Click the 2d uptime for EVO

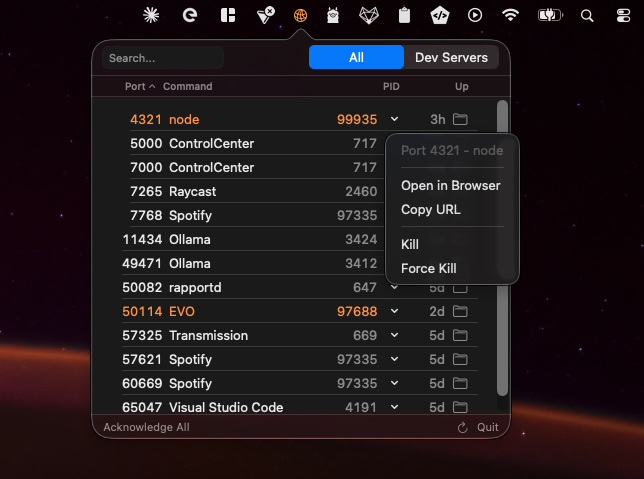pos(437,311)
